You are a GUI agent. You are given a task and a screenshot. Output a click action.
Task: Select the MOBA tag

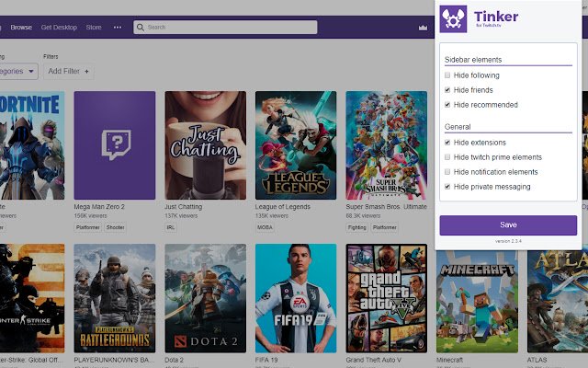point(265,227)
